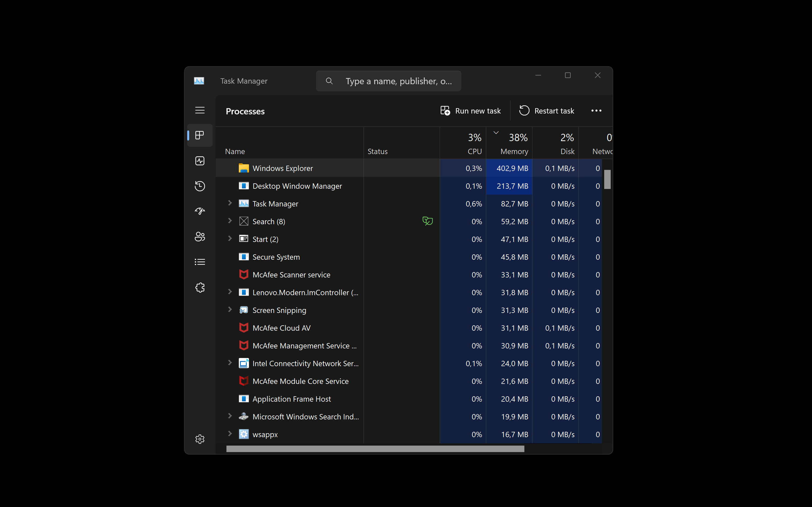
Task: Open the Performance page in sidebar
Action: click(x=200, y=161)
